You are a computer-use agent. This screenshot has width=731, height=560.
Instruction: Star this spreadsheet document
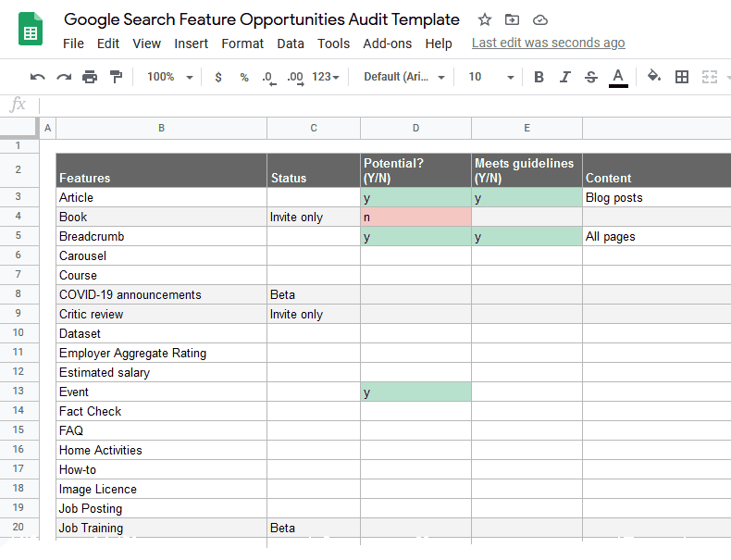pyautogui.click(x=485, y=19)
